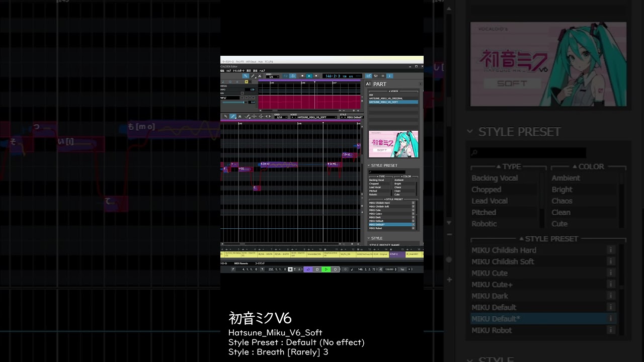Open the effects sliders panel icon
This screenshot has height=362, width=644.
tap(375, 76)
